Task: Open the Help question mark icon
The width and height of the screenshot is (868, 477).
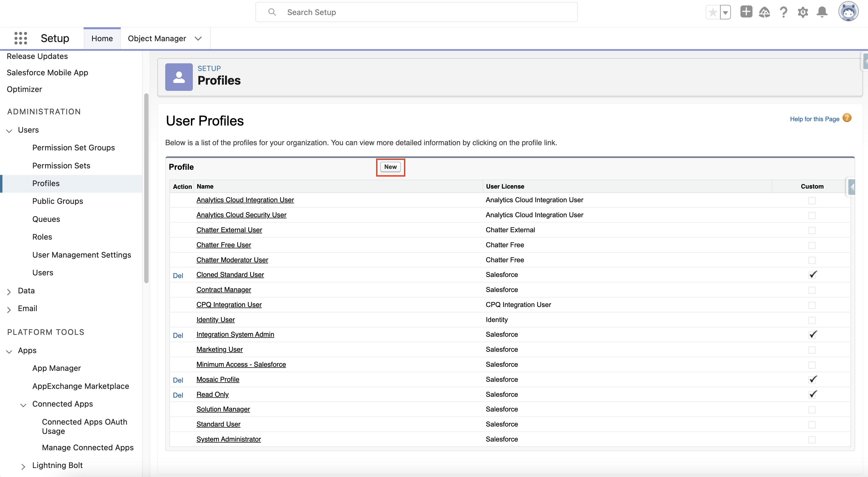Action: coord(783,13)
